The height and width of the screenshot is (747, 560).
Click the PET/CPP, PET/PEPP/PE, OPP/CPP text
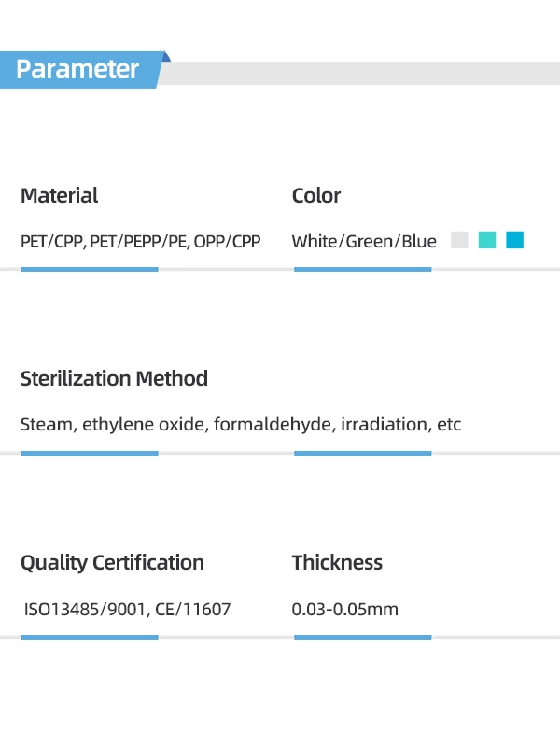coord(140,241)
